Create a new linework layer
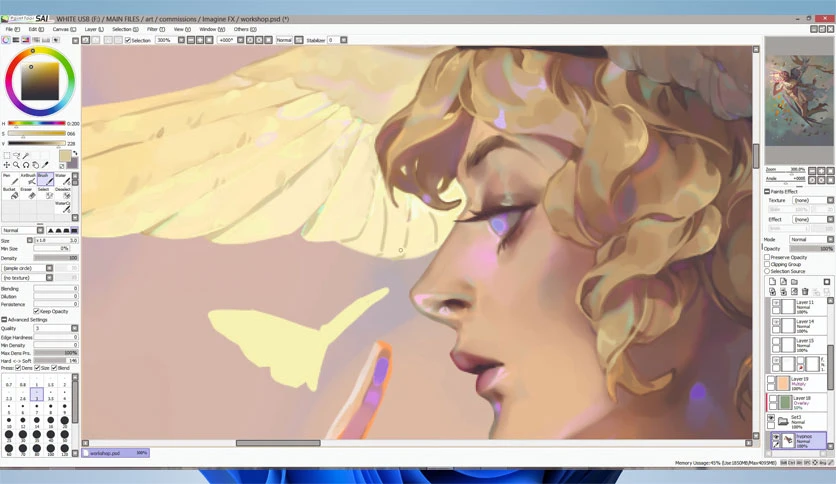Viewport: 836px width, 484px height. (783, 281)
